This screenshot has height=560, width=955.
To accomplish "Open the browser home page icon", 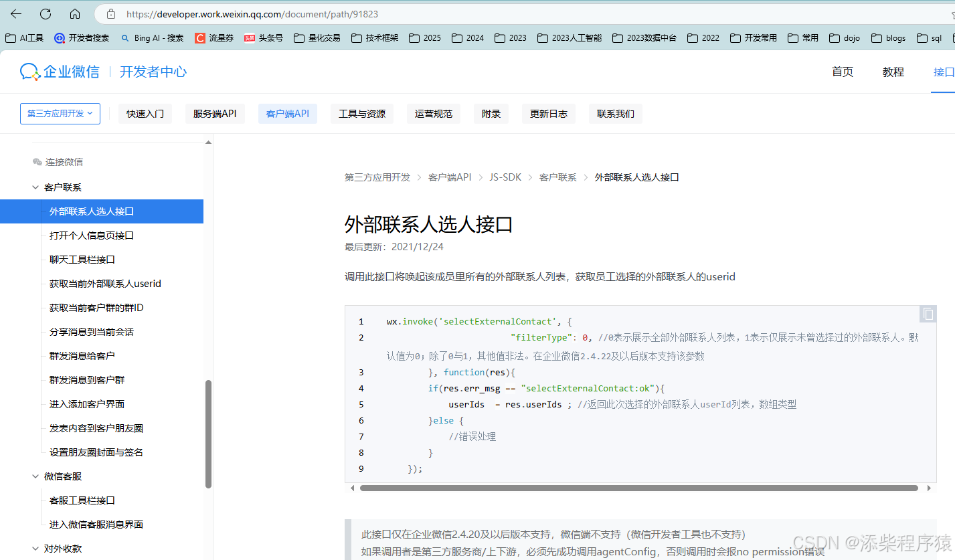I will point(75,14).
